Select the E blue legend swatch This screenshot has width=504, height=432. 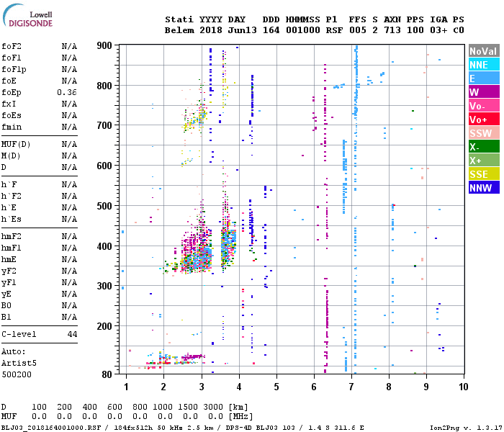484,78
